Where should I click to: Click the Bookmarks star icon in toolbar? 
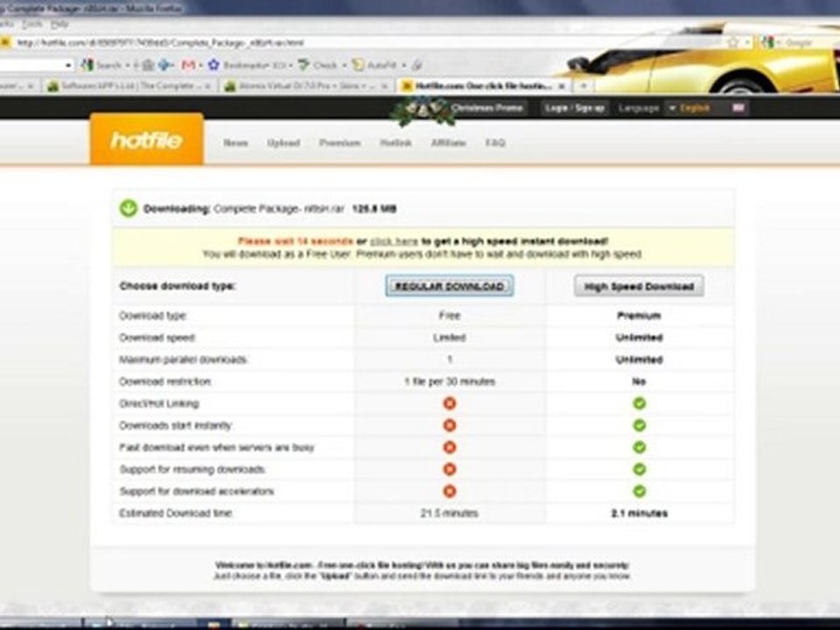tap(213, 65)
